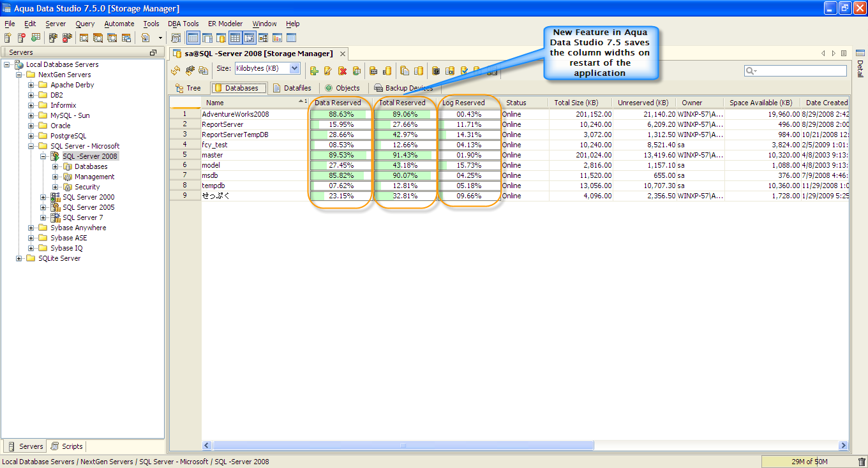The width and height of the screenshot is (868, 468).
Task: Select the Management folder in tree
Action: pos(94,177)
